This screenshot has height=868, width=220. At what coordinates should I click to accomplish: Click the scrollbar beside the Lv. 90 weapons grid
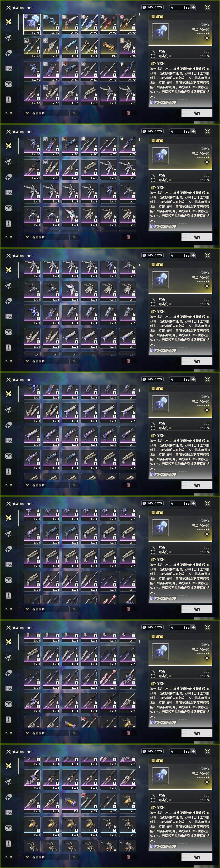pos(140,14)
